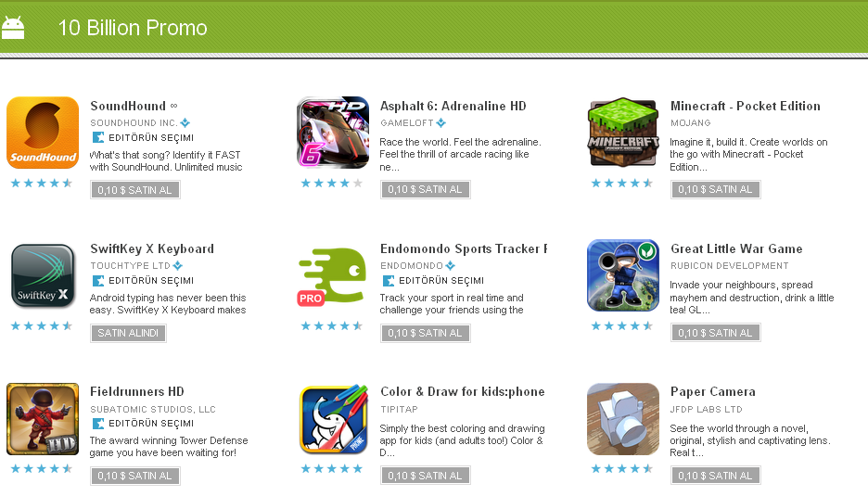Open the Great Little War Game icon
868x496 pixels.
click(623, 275)
